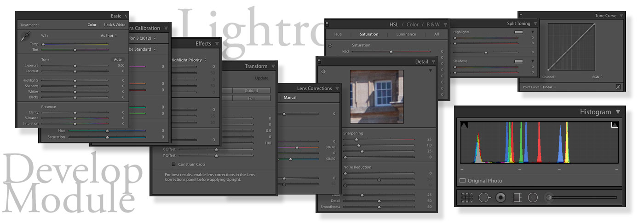Select the Crop Overlay tool
644x224 pixels.
coord(467,198)
